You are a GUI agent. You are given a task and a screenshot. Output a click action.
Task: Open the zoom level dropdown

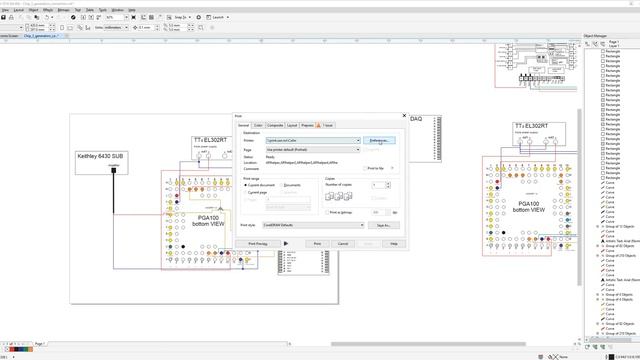click(x=126, y=18)
